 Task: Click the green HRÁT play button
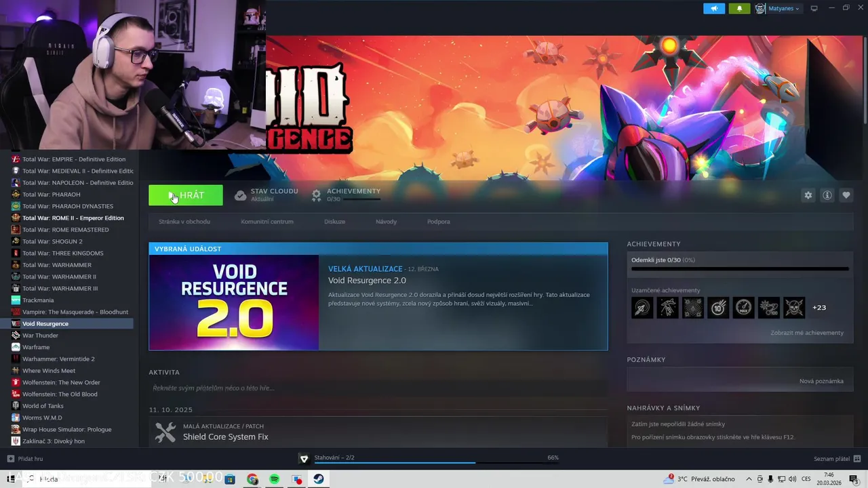[x=186, y=195]
